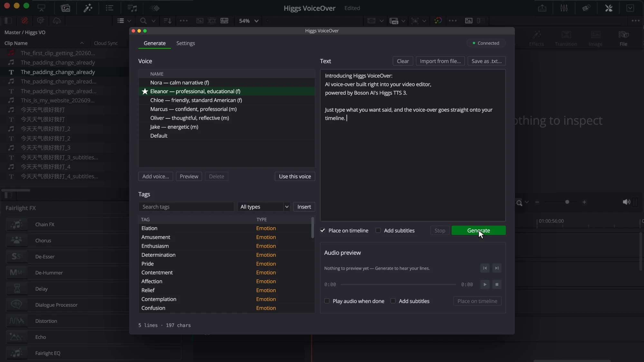Open the All types tag filter dropdown
This screenshot has width=644, height=362.
point(264,207)
